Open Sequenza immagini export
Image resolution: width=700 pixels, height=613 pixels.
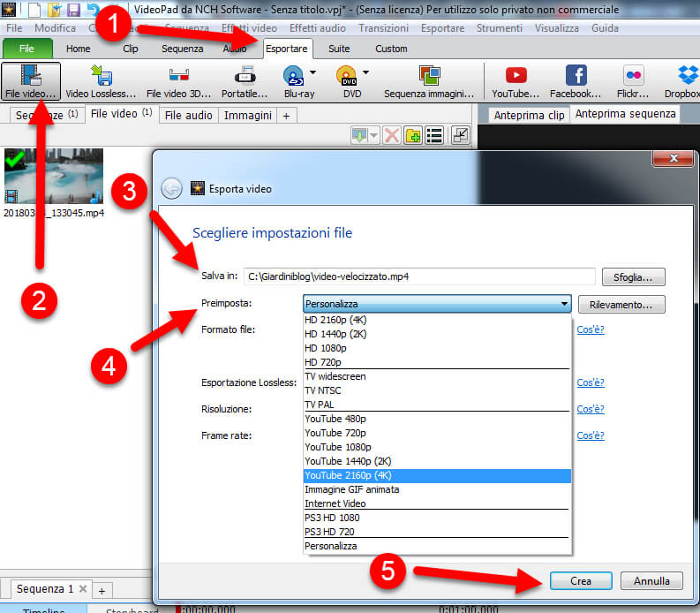click(429, 81)
